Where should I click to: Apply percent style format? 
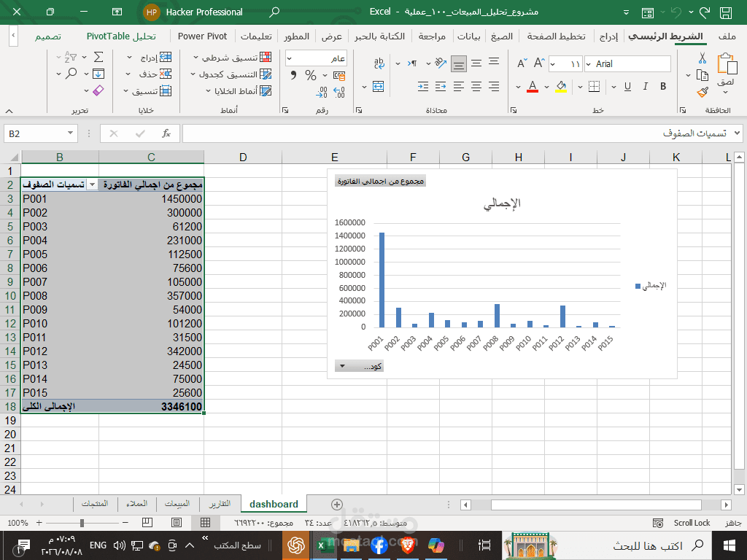coord(311,75)
